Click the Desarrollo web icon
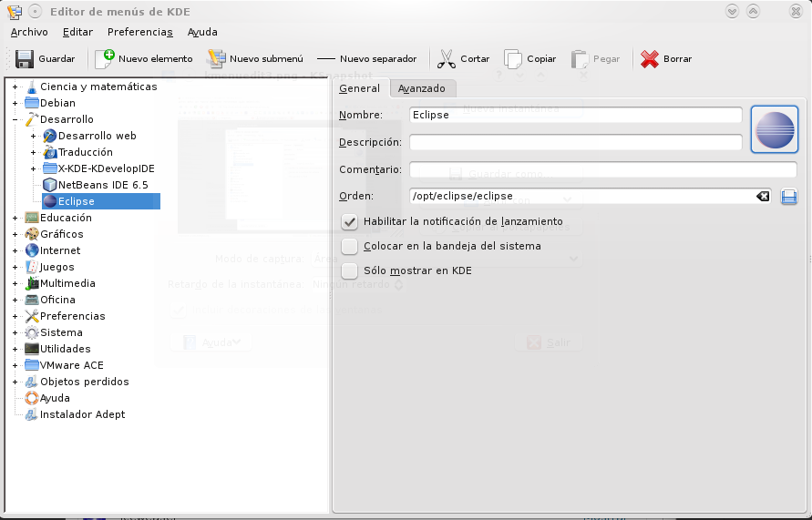This screenshot has height=520, width=812. (x=50, y=136)
